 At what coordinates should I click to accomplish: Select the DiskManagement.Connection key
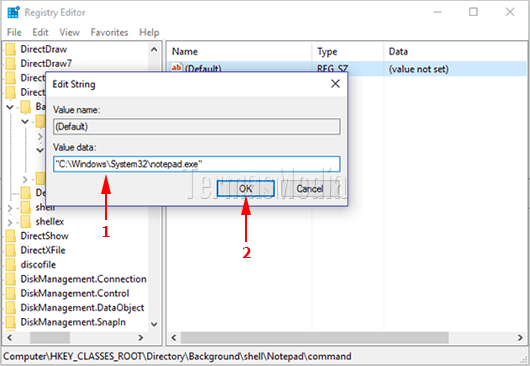83,279
